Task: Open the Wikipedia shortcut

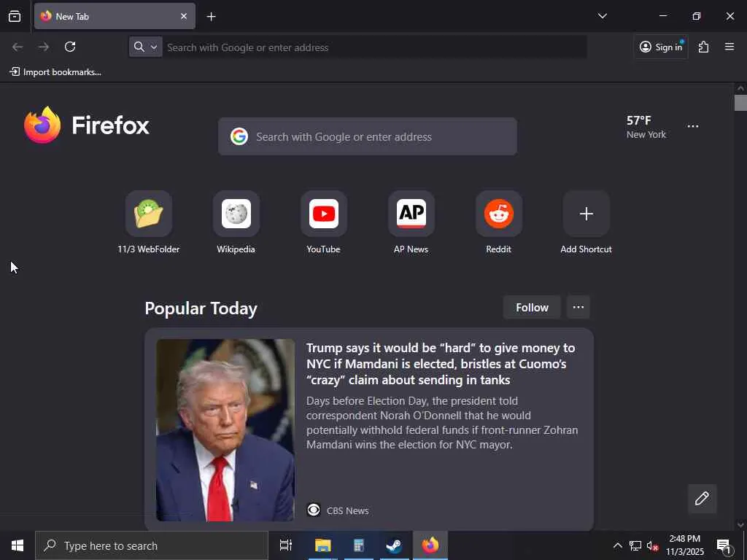Action: coord(236,222)
